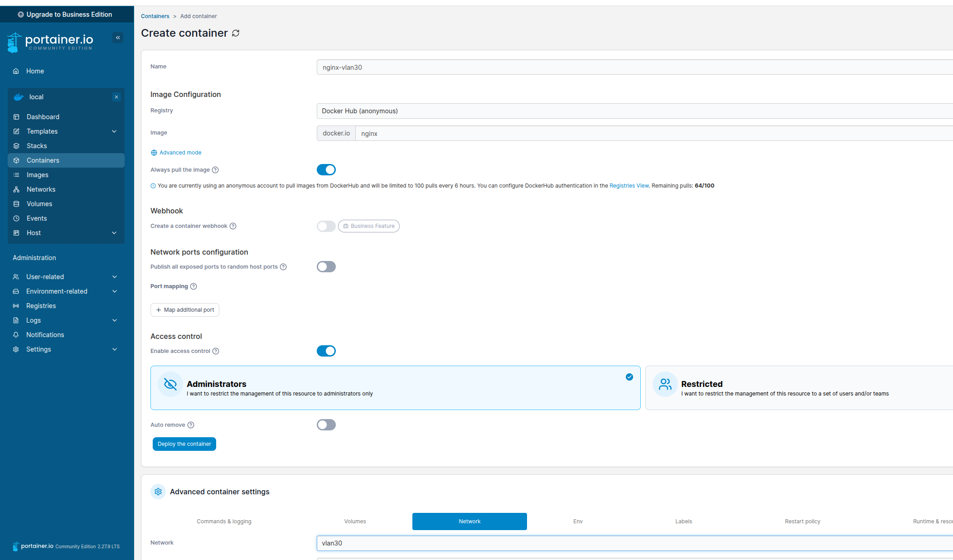The image size is (953, 560).
Task: Select Images in the sidebar
Action: pyautogui.click(x=38, y=174)
